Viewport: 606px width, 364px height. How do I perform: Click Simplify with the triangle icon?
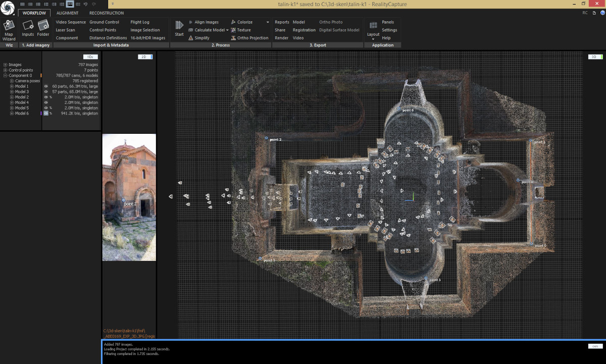[x=198, y=38]
